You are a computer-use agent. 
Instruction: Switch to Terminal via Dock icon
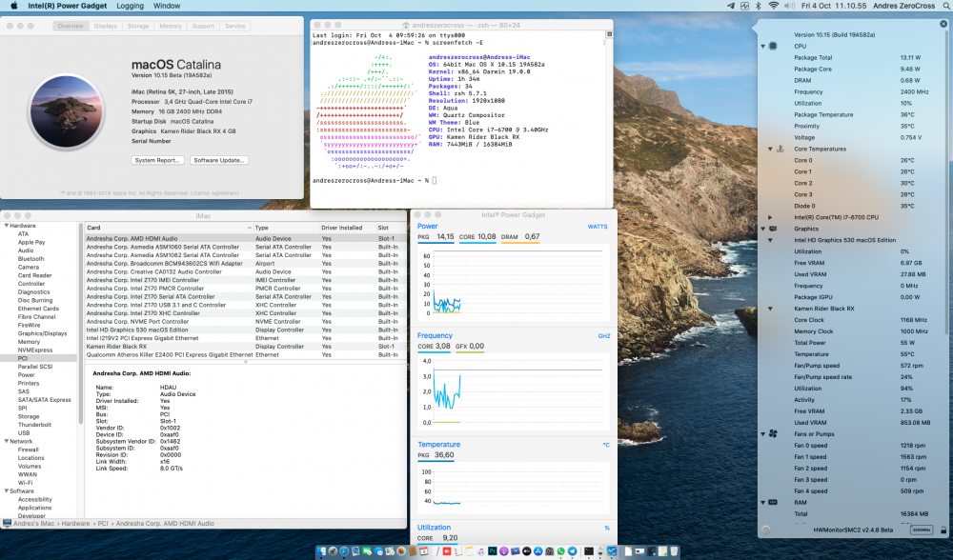click(589, 550)
